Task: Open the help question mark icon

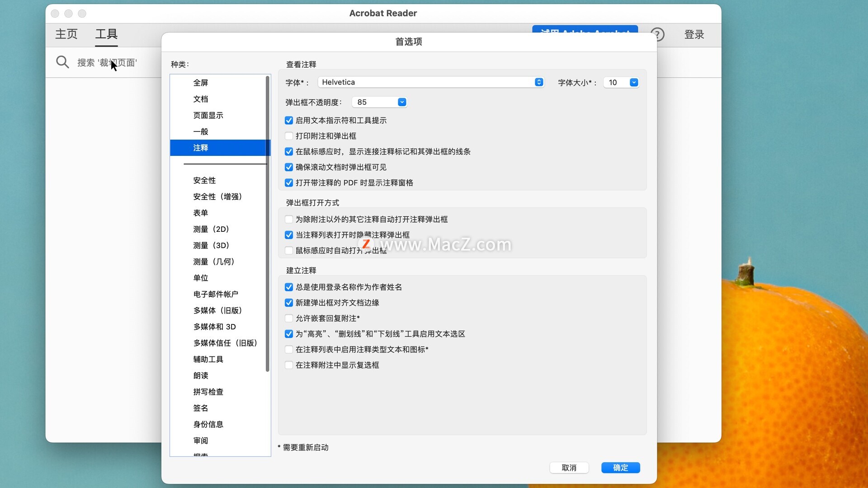Action: (x=658, y=34)
